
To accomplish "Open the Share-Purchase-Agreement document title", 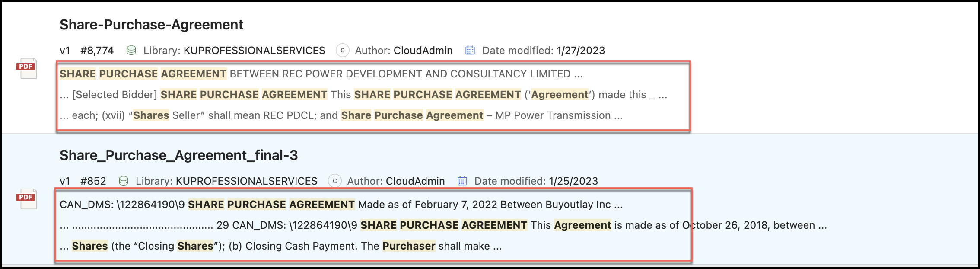I will 151,25.
